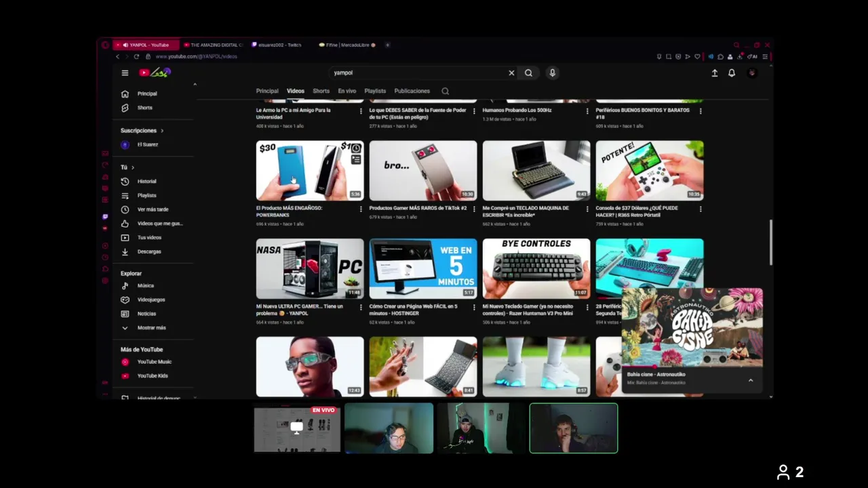Open Música under Explorar
Image resolution: width=868 pixels, height=488 pixels.
146,285
